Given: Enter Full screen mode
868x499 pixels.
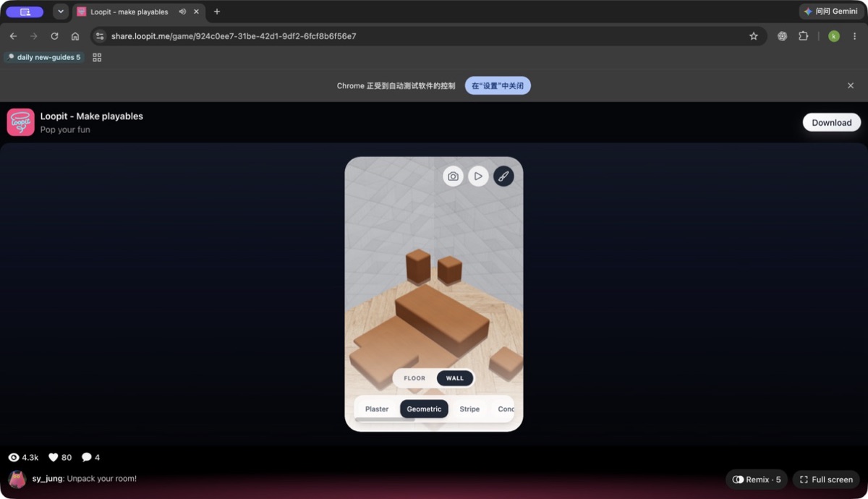Looking at the screenshot, I should coord(826,479).
